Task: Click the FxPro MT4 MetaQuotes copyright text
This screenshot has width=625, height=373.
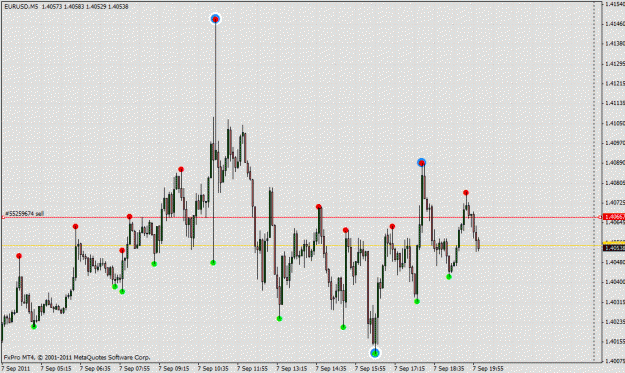Action: pos(77,357)
